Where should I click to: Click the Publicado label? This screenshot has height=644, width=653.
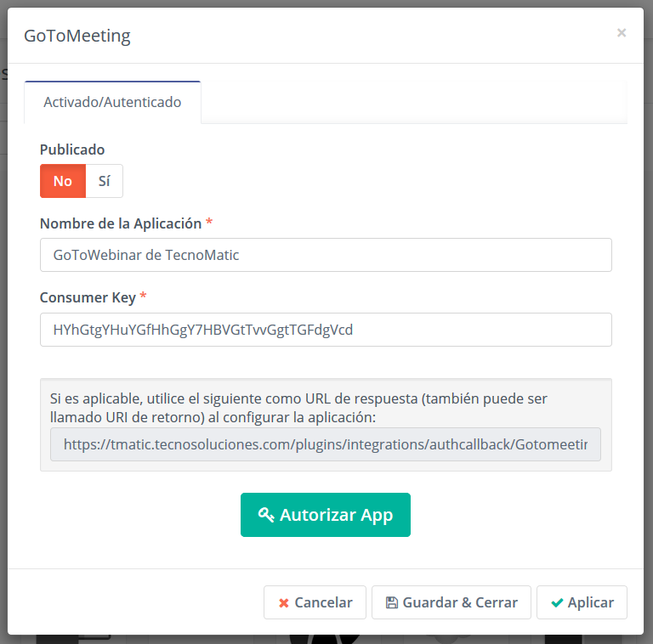pyautogui.click(x=72, y=150)
